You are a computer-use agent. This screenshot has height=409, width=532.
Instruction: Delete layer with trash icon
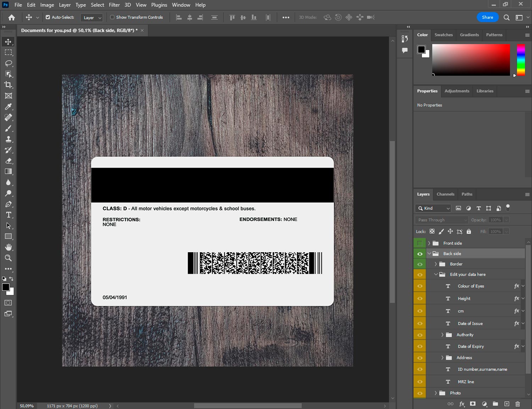(517, 404)
